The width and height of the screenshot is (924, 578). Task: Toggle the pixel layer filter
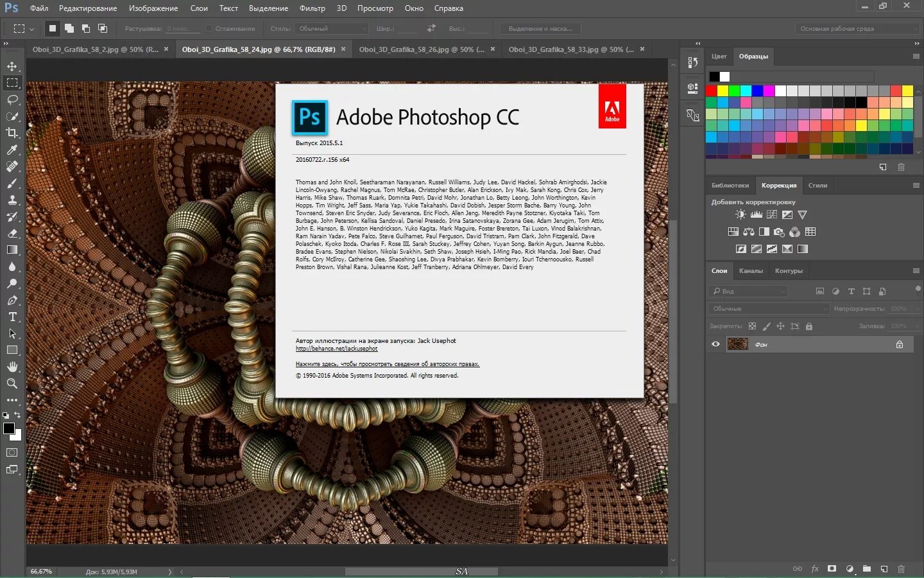click(x=820, y=291)
